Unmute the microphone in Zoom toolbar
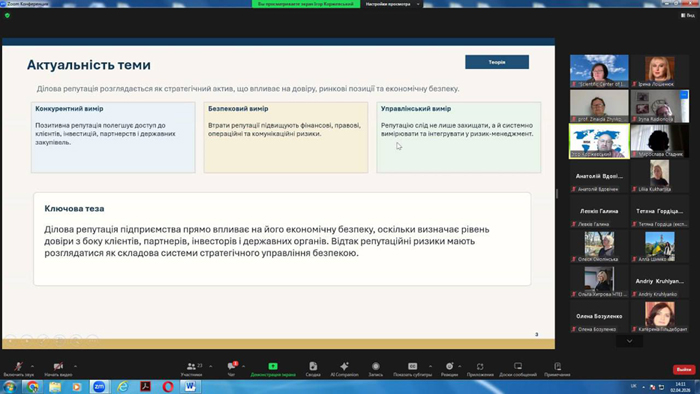 click(18, 366)
